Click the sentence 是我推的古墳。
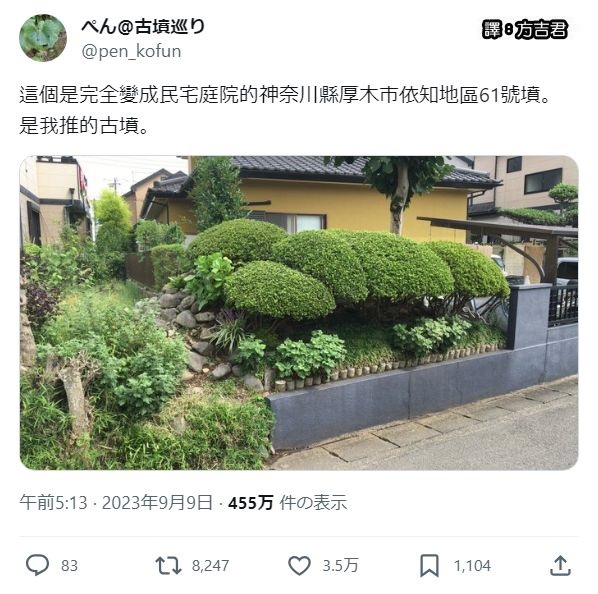Viewport: 598px width, 594px height. click(x=84, y=125)
